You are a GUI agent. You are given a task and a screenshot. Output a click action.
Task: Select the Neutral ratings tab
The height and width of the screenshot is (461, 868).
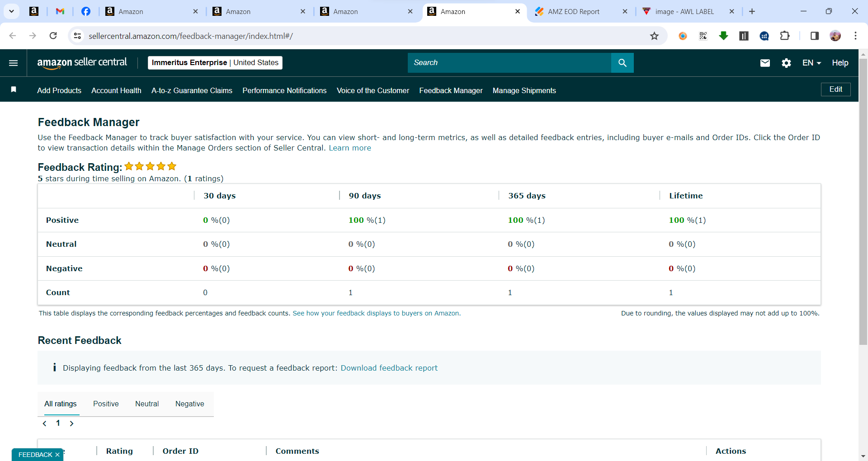tap(147, 404)
